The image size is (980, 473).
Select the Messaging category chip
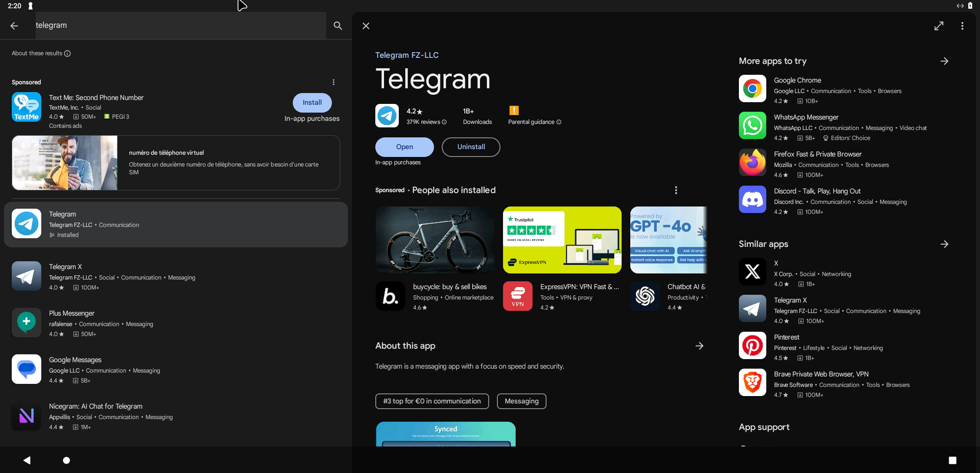point(521,401)
